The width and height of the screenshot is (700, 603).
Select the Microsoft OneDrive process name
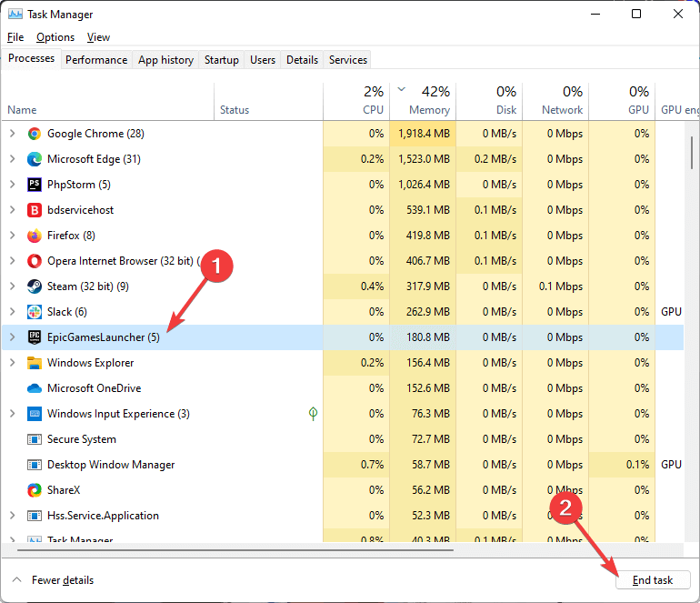[x=95, y=388]
